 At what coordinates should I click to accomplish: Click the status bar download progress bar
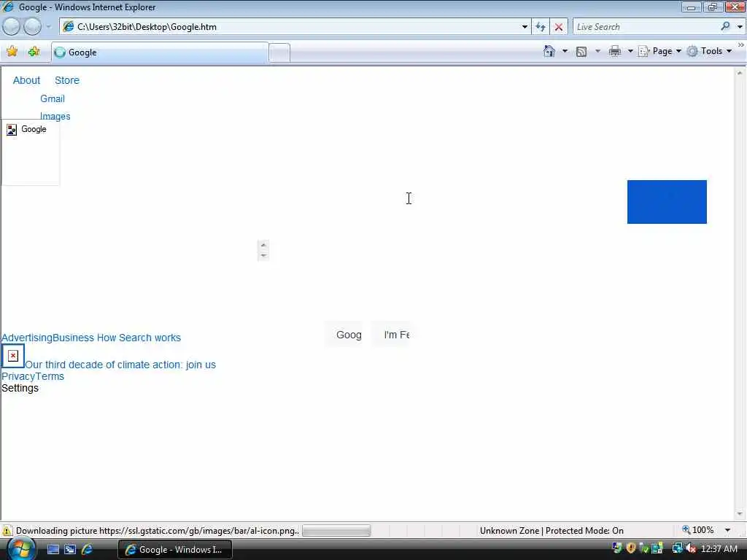pyautogui.click(x=336, y=530)
